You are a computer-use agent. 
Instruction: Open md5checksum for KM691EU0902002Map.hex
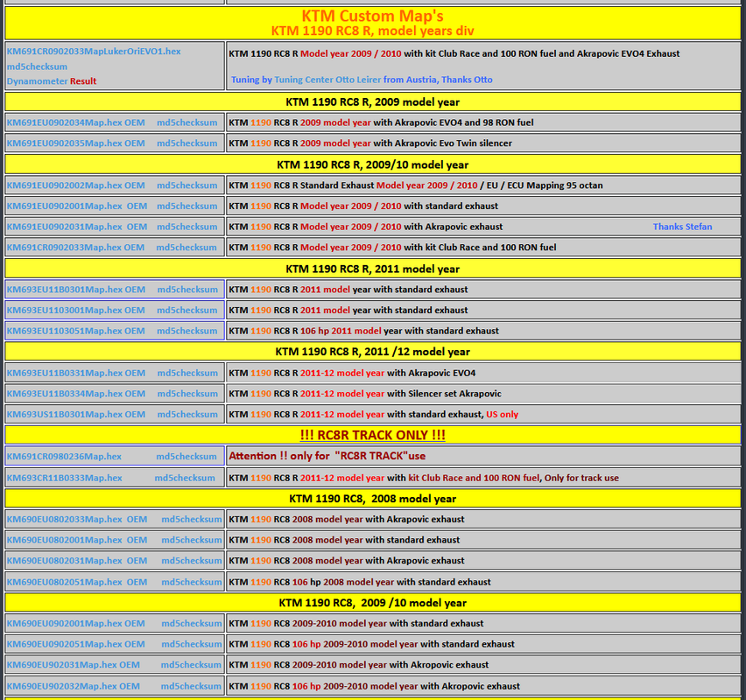pos(187,185)
